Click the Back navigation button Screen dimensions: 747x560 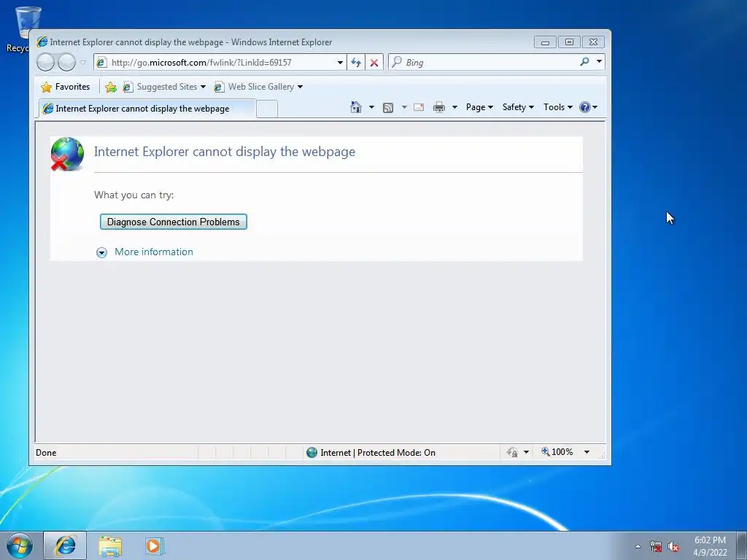[x=46, y=63]
